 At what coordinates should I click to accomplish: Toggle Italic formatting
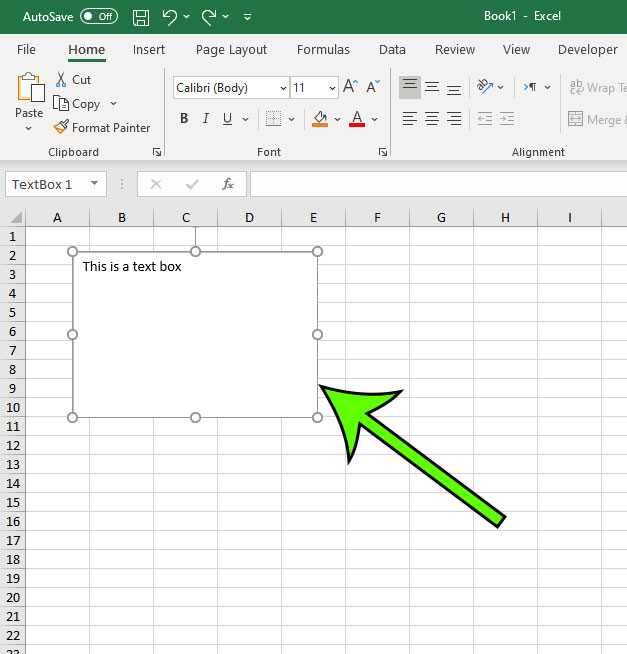pos(206,118)
